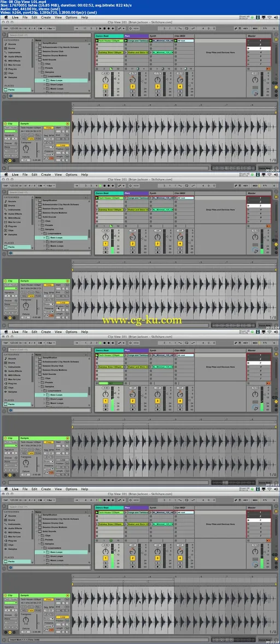This screenshot has width=280, height=644.
Task: Toggle Perc track activator 2 in second frame
Action: pyautogui.click(x=132, y=244)
